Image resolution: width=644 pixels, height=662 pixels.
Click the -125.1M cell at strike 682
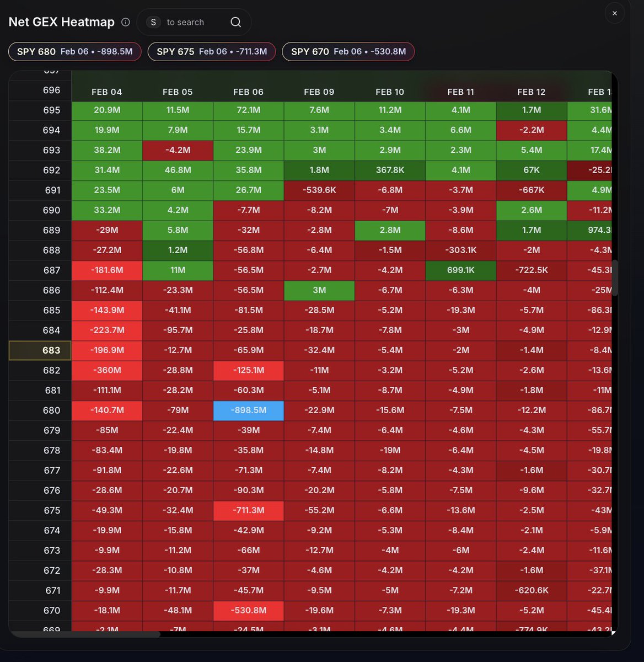pyautogui.click(x=249, y=370)
